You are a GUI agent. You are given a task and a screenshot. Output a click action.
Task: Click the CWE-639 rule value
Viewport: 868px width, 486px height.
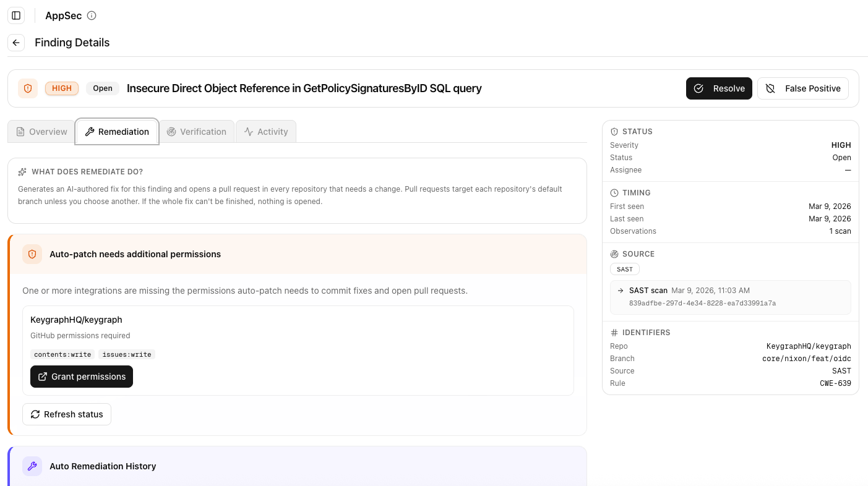click(835, 383)
